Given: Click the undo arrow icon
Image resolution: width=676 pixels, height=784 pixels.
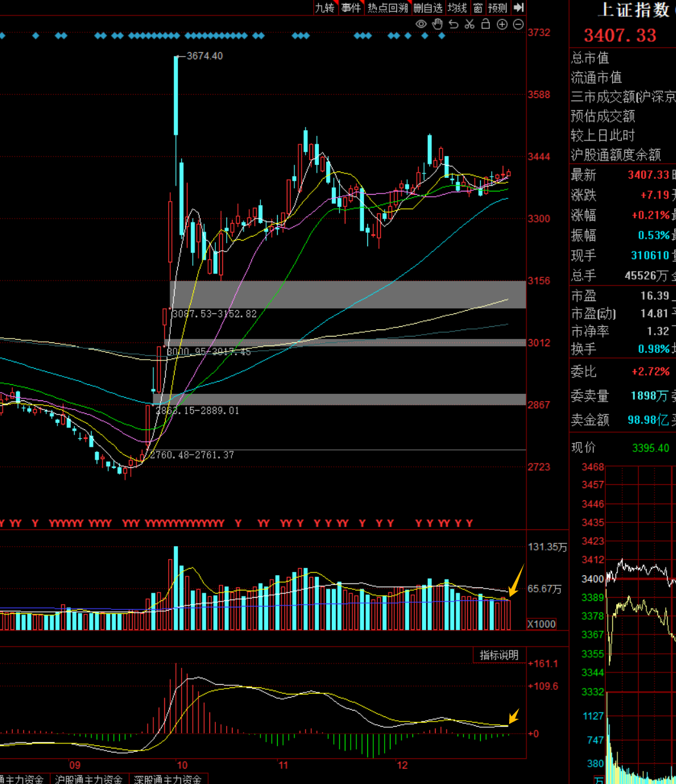Looking at the screenshot, I should pos(454,24).
